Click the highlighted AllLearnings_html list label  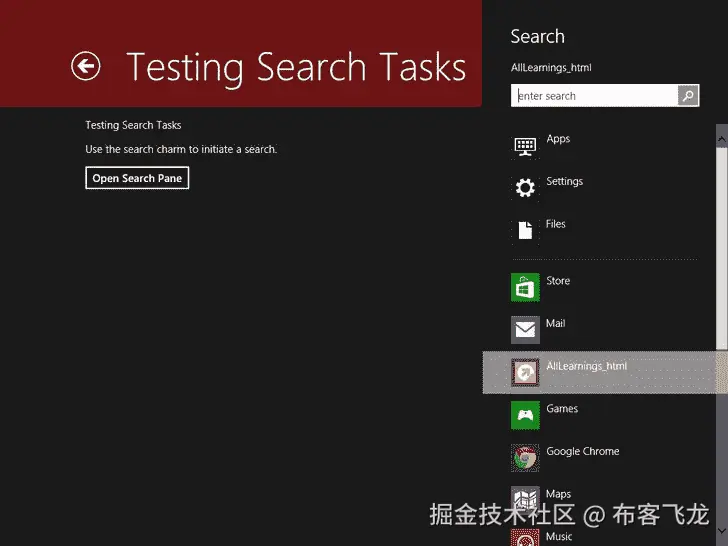click(586, 366)
